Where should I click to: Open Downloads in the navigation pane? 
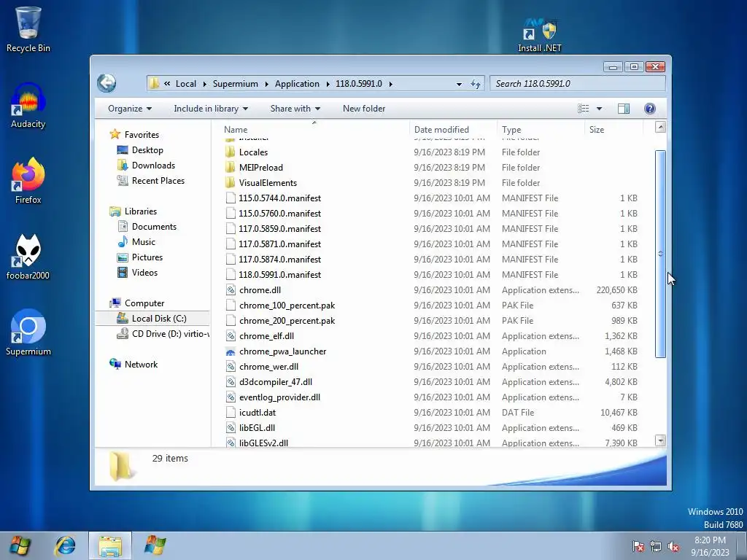coord(146,166)
